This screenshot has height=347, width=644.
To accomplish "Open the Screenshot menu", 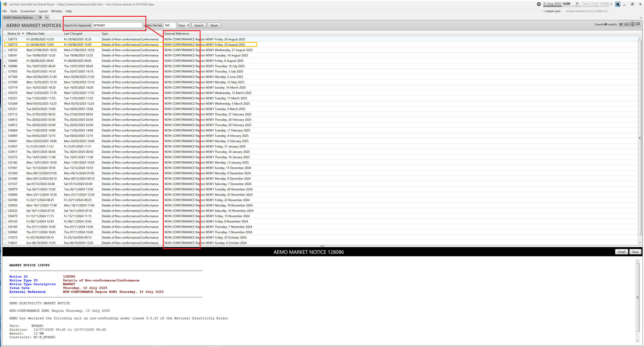I will tap(28, 11).
